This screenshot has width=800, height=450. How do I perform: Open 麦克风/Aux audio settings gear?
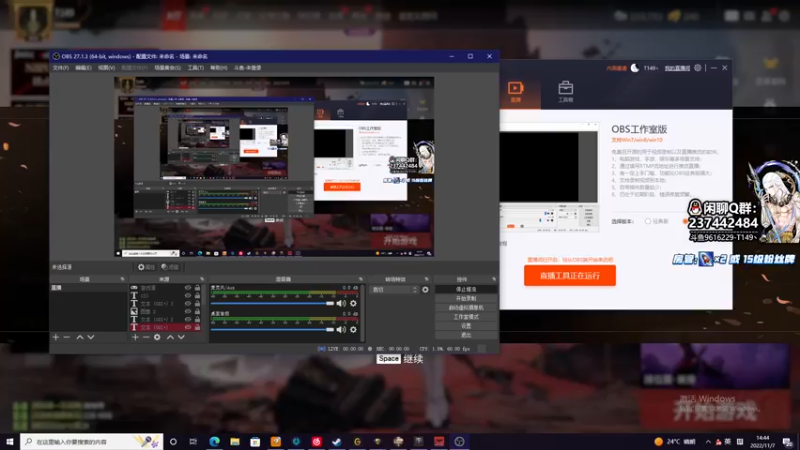[x=353, y=304]
